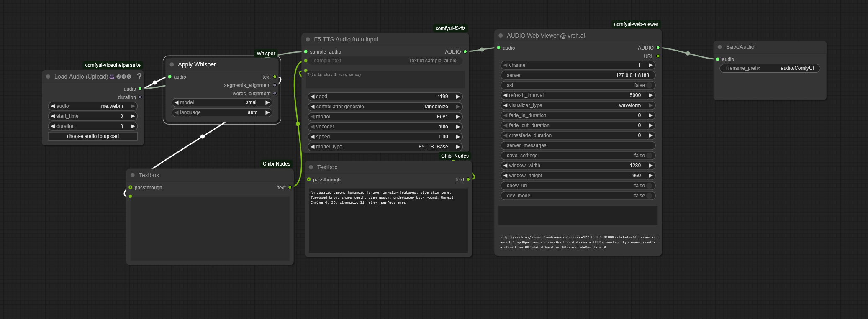
Task: Click the help question mark on Load Audio node
Action: pos(139,76)
